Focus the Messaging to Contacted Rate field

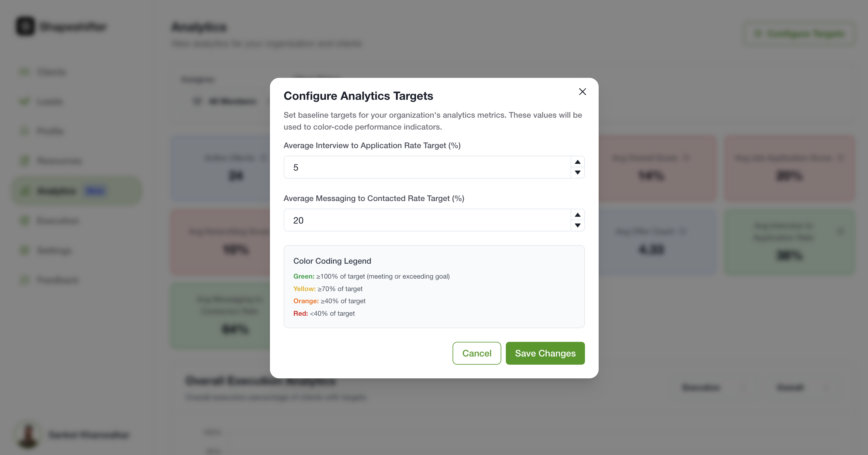(x=427, y=220)
